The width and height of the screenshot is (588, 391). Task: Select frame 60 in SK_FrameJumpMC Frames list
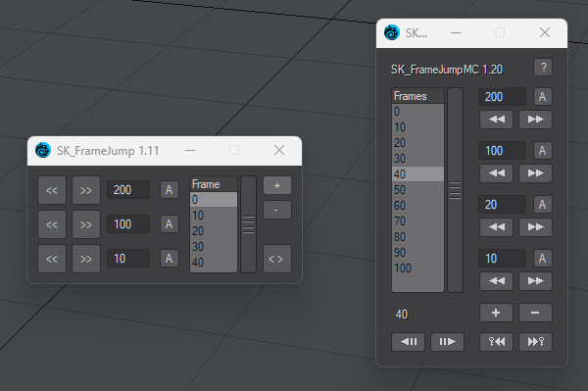[x=417, y=206]
